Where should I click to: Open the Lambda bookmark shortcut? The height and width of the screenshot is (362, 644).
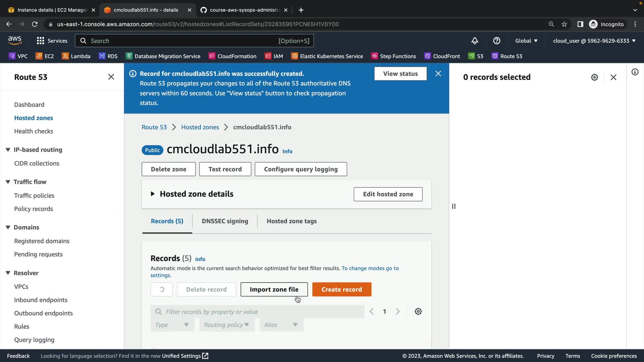click(x=76, y=56)
